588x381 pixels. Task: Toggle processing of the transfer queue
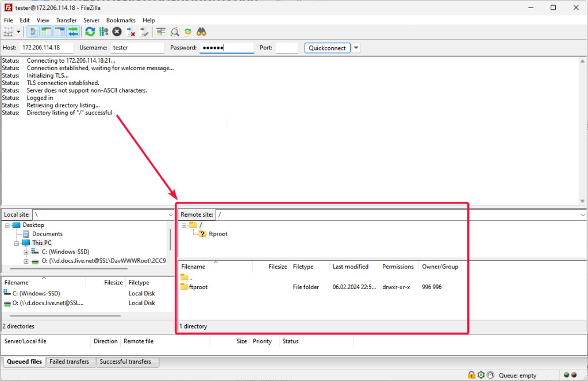[x=103, y=32]
